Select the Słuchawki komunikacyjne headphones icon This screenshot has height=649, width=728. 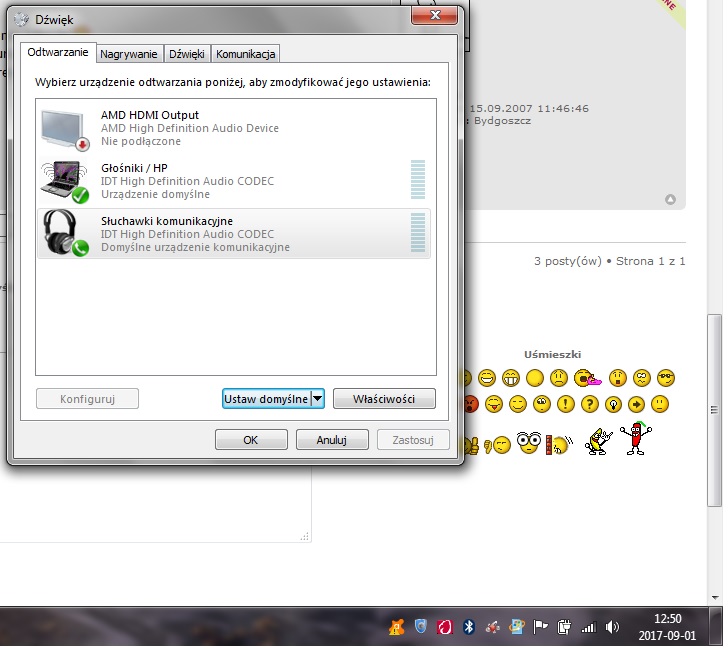point(64,232)
